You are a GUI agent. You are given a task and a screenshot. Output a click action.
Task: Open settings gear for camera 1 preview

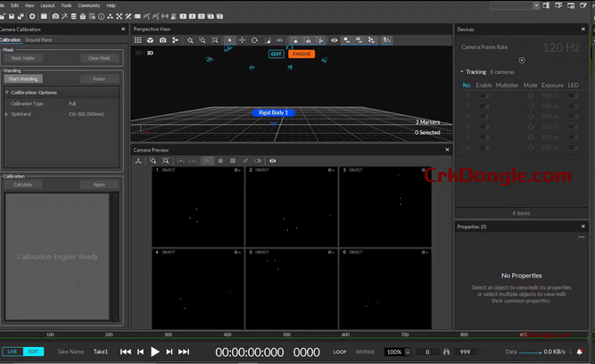(x=238, y=170)
